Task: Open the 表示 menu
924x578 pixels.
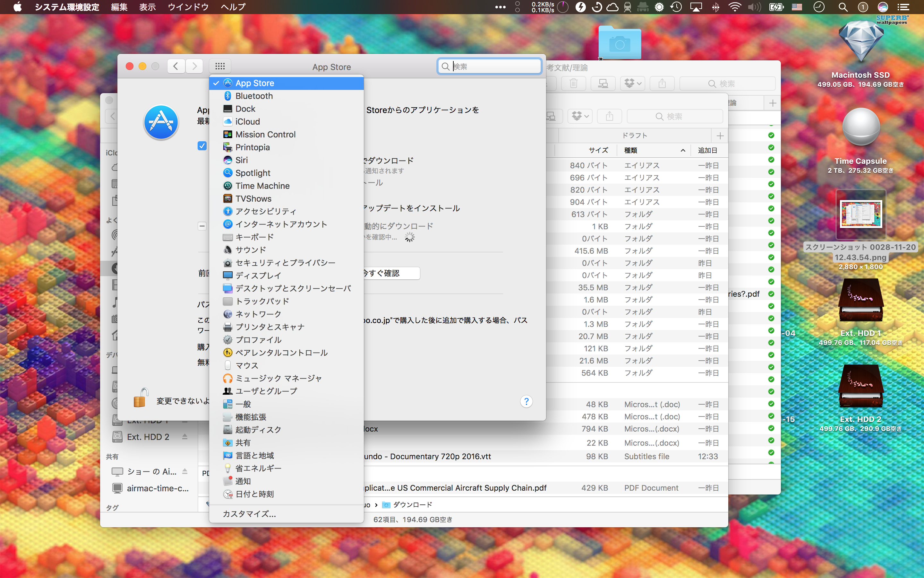Action: 147,7
